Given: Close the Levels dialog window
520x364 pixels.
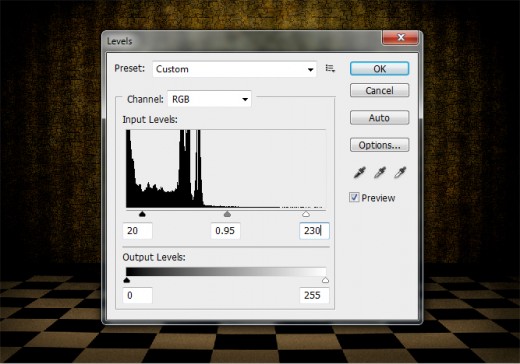Looking at the screenshot, I should point(400,37).
